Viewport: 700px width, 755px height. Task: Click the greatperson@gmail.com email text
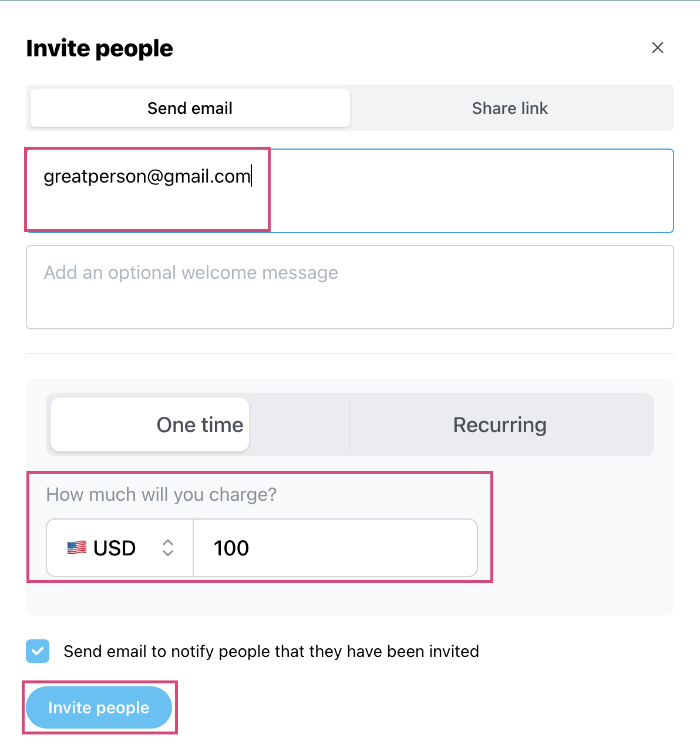tap(147, 176)
